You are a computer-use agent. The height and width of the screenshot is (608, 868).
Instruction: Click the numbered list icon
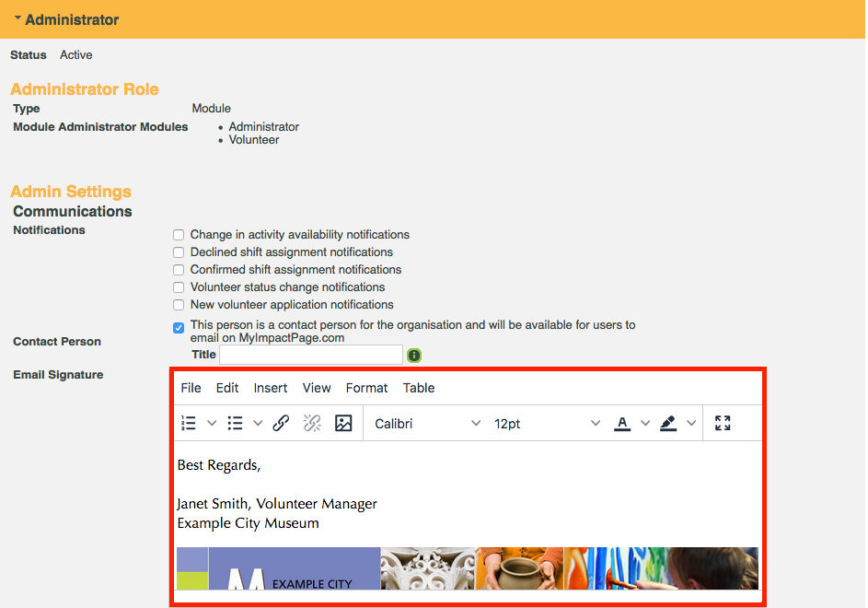189,424
